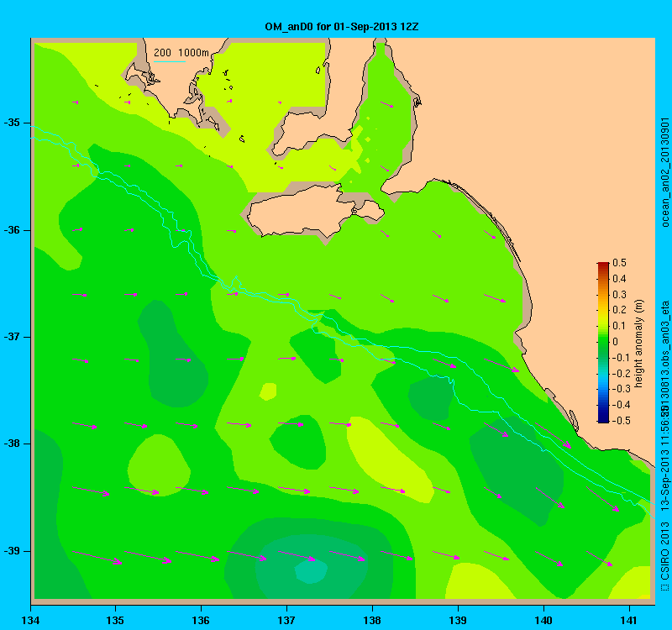Pick the -0.4 colorbar tick value
Viewport: 672px width, 630px height.
click(x=621, y=405)
